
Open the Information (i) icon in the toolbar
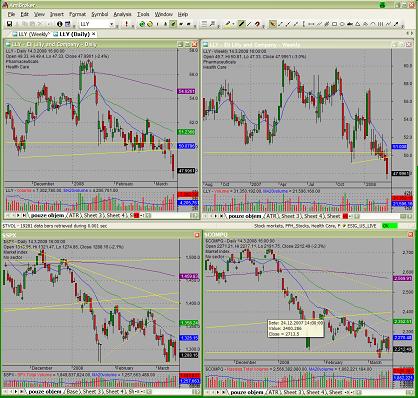[x=60, y=24]
